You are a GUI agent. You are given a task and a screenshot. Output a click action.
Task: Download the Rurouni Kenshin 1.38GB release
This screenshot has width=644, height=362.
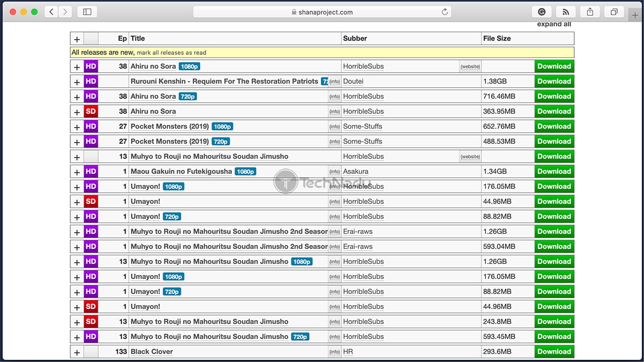pyautogui.click(x=554, y=82)
